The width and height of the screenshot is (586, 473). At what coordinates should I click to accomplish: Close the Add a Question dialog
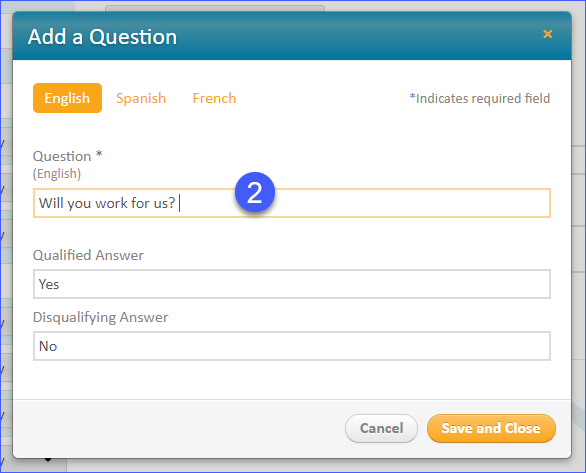pyautogui.click(x=548, y=34)
